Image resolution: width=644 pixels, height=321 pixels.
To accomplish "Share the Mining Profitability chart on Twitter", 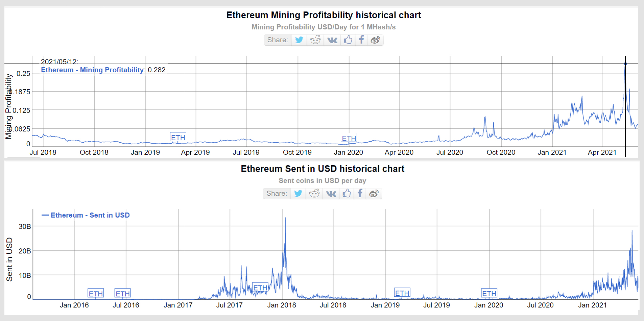I will [299, 40].
